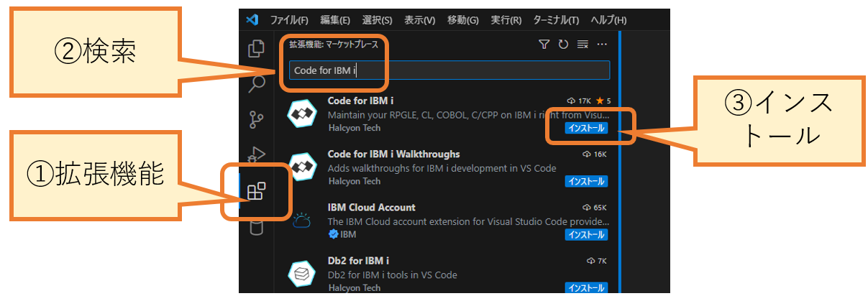Click the verified IBM publisher name
The image size is (868, 296).
[347, 234]
